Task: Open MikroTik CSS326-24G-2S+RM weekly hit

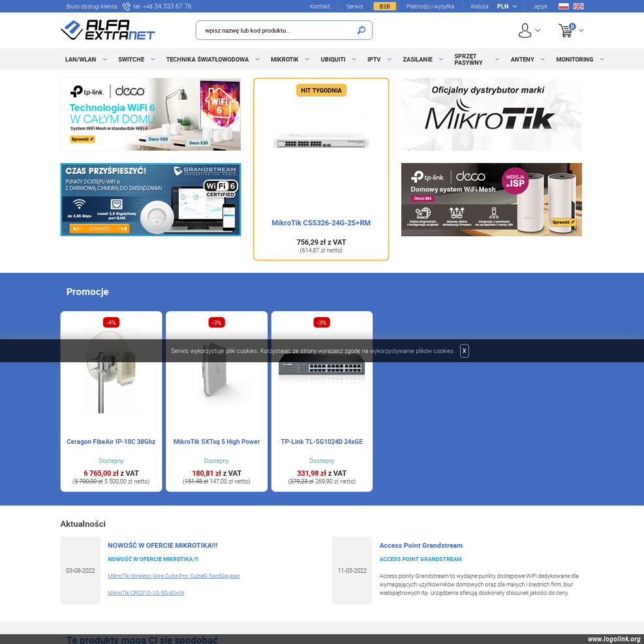Action: coord(321,222)
